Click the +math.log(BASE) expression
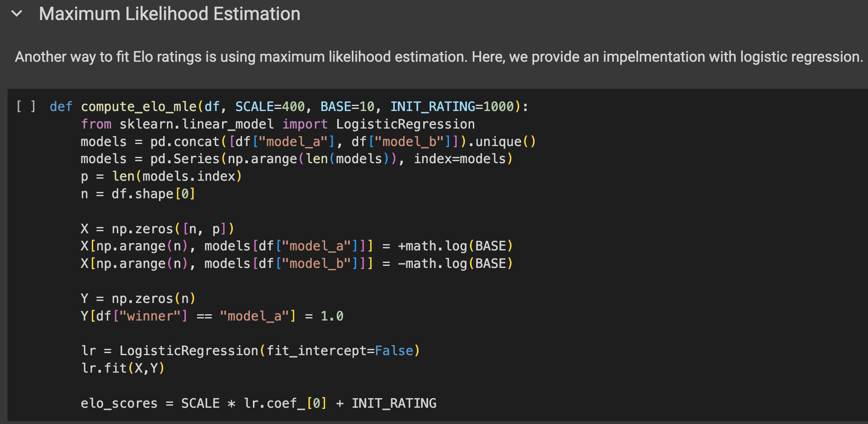 coord(455,246)
